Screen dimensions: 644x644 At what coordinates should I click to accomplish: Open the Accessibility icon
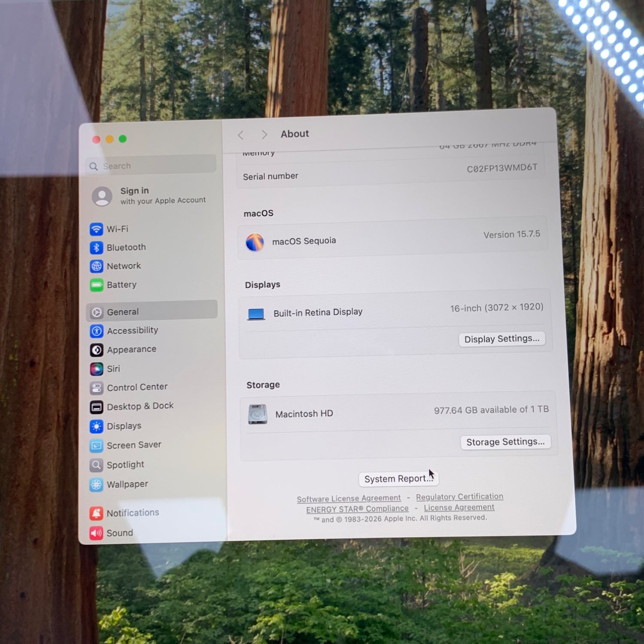[97, 331]
